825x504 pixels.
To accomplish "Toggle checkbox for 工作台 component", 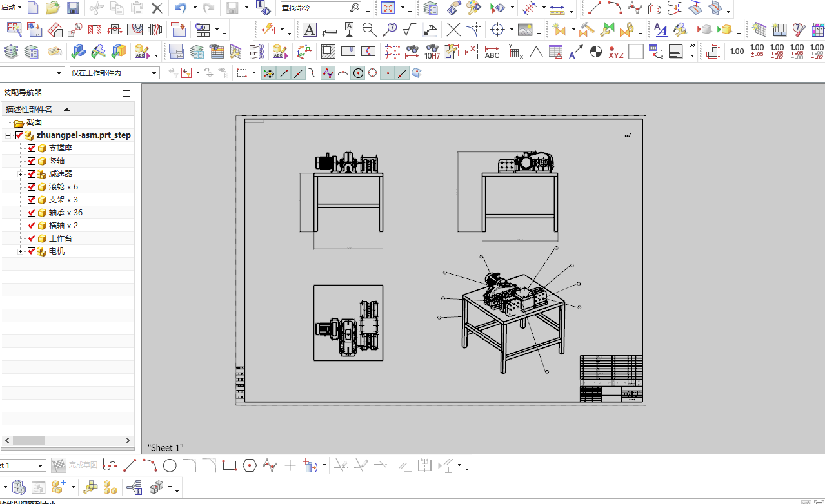I will point(32,238).
